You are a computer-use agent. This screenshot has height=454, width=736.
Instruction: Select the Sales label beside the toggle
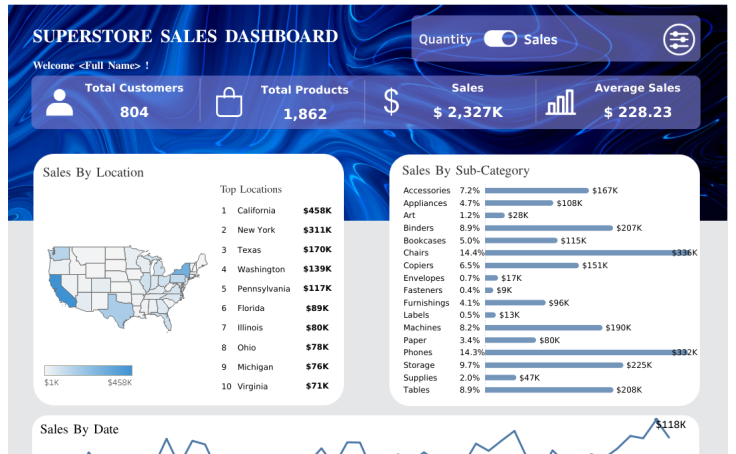[x=540, y=40]
